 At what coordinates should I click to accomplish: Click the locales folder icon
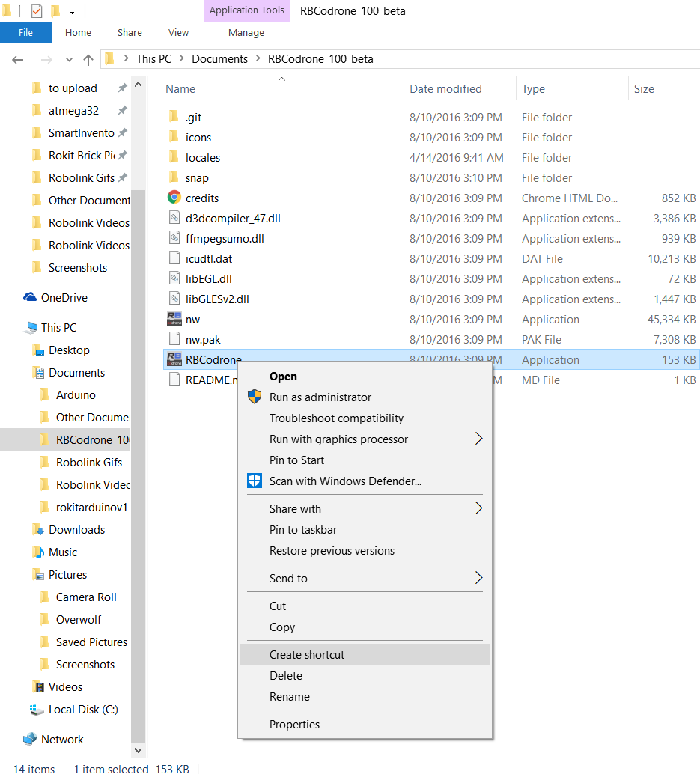coord(174,158)
